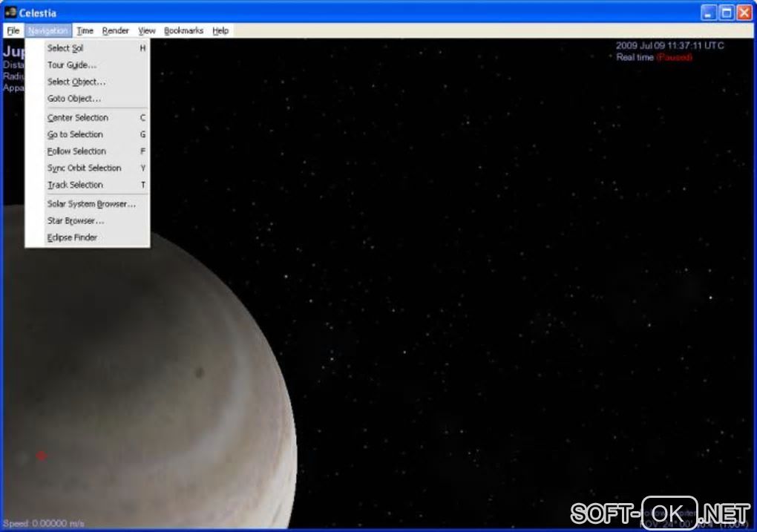Open the View menu
This screenshot has width=757, height=532.
click(147, 30)
